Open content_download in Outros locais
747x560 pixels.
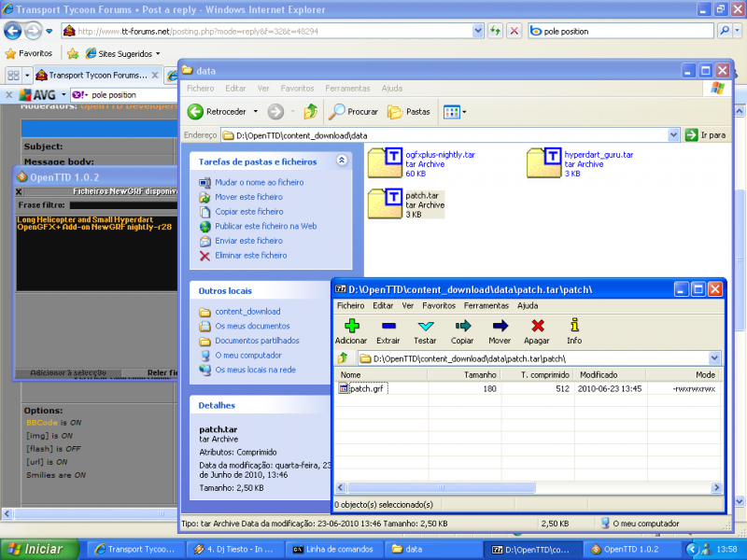tap(247, 312)
